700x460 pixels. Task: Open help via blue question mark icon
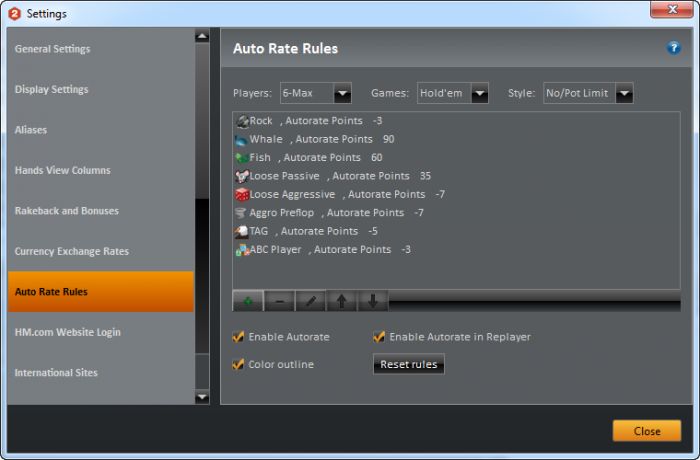tap(674, 48)
